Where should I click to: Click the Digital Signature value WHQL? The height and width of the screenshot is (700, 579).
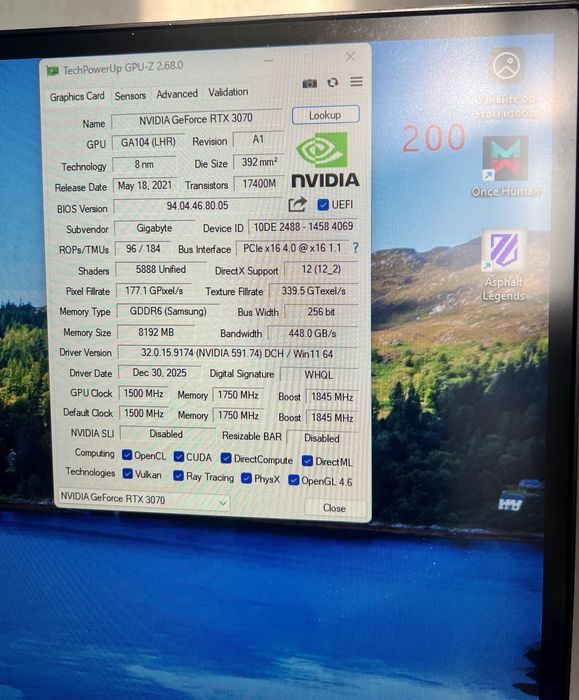[x=319, y=375]
